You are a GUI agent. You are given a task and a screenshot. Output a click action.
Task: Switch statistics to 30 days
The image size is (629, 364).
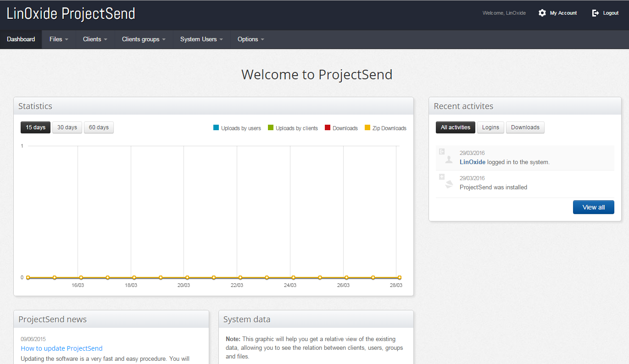pyautogui.click(x=67, y=127)
